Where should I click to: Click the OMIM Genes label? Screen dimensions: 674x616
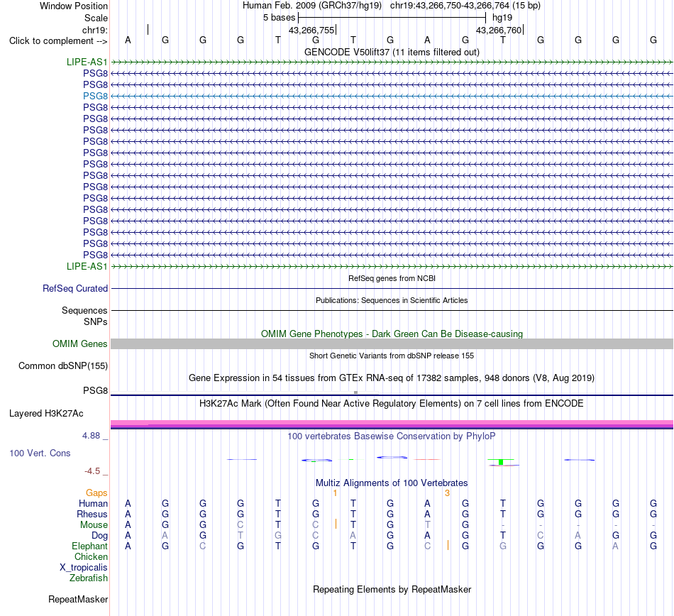tap(80, 344)
